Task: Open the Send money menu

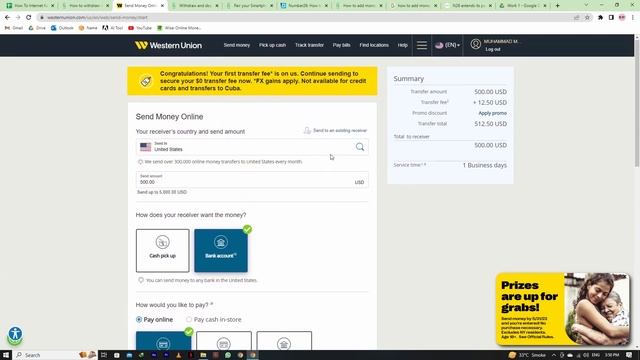Action: click(x=237, y=45)
